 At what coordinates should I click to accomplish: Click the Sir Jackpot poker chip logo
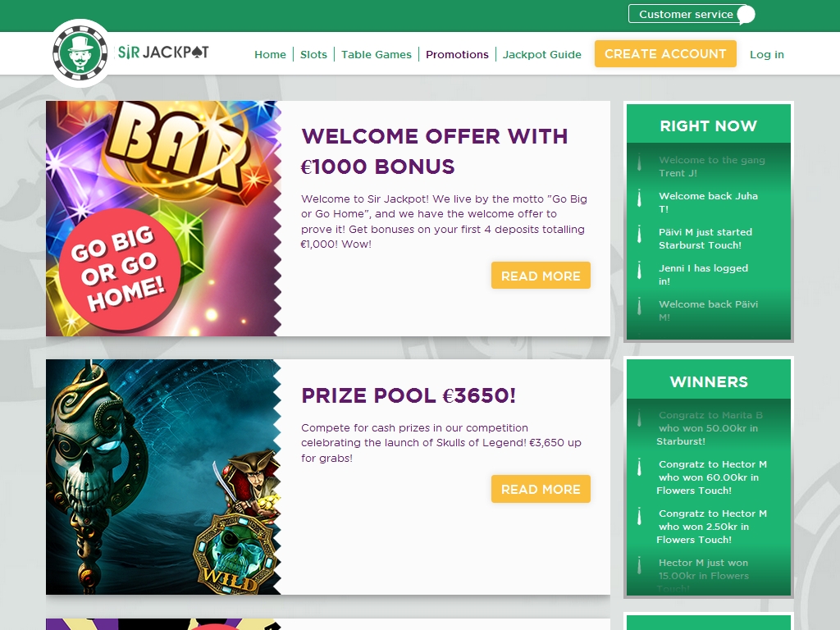[80, 53]
